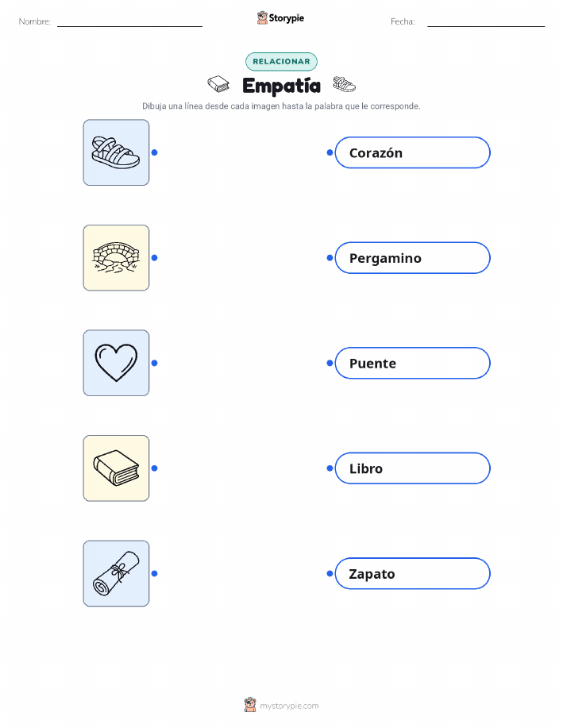Click the small book icon beside Empatía title

[218, 84]
